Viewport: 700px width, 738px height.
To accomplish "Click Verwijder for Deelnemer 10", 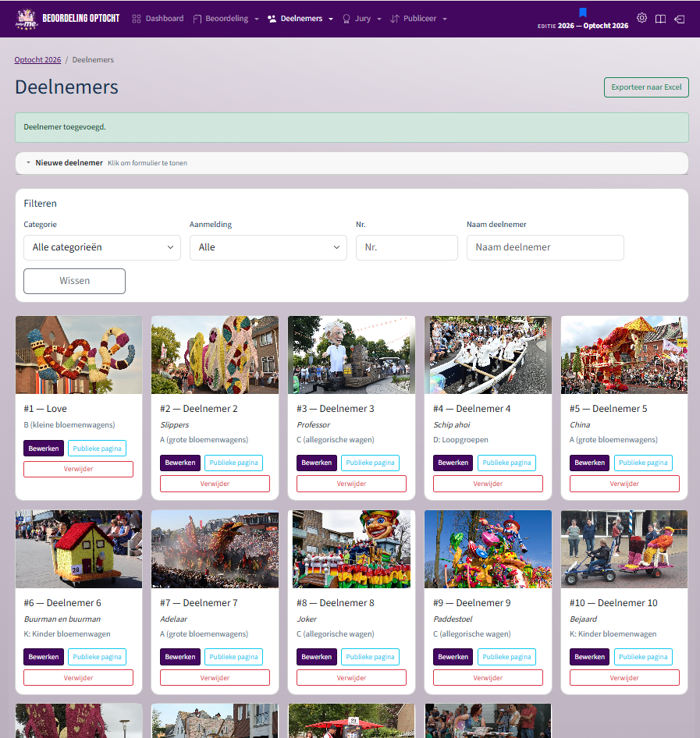I will point(624,678).
